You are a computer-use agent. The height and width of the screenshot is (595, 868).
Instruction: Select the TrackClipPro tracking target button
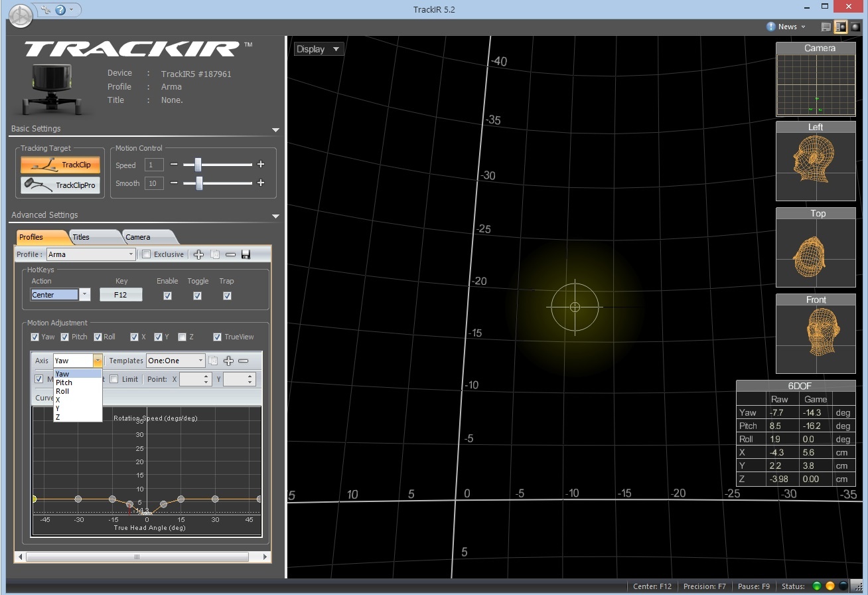point(61,185)
